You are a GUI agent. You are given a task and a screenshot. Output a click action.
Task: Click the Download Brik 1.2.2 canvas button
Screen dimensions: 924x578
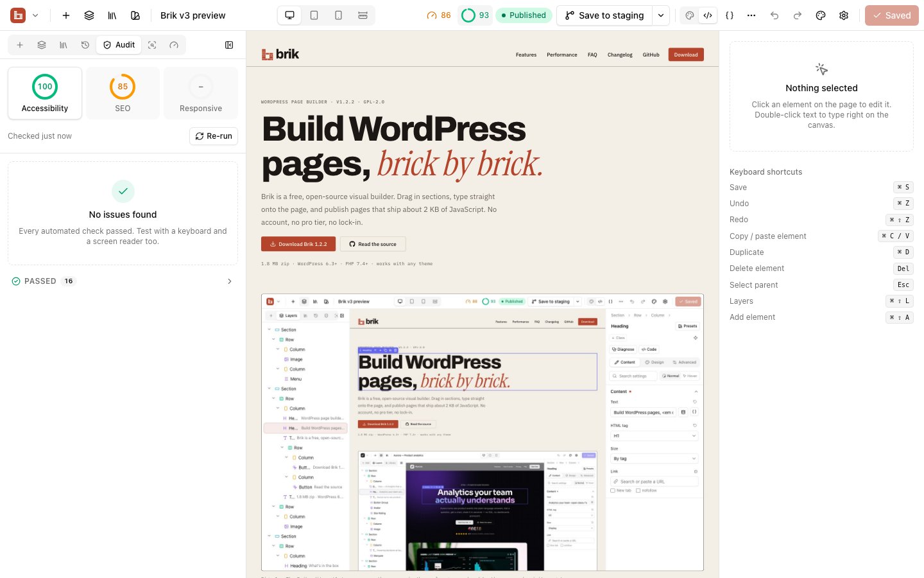(x=298, y=244)
